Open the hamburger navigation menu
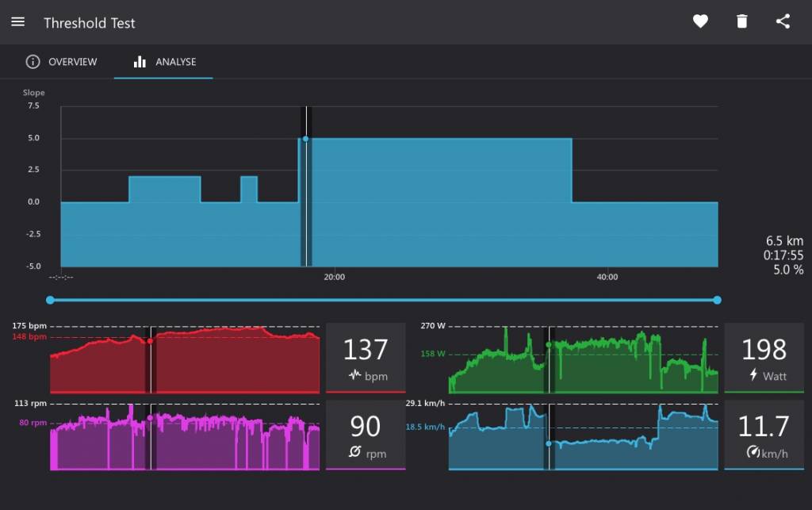Screen dimensions: 812x510 pyautogui.click(x=17, y=22)
